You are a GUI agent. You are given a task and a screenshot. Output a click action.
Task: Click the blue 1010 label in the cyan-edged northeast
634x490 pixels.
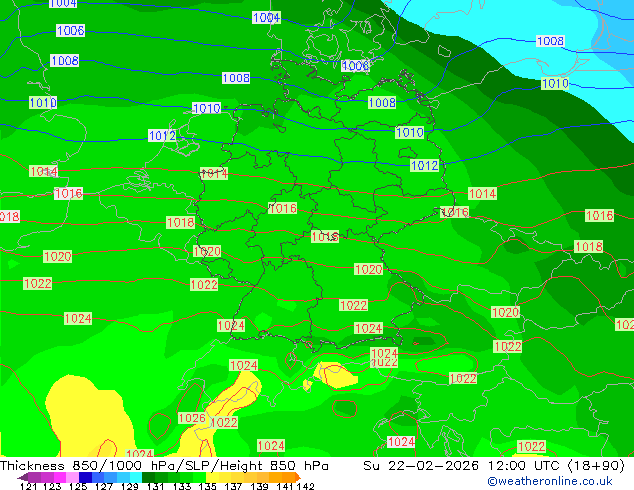click(x=555, y=84)
